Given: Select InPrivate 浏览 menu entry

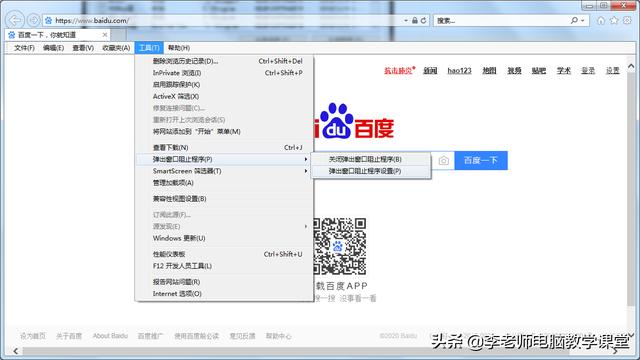Looking at the screenshot, I should tap(224, 73).
